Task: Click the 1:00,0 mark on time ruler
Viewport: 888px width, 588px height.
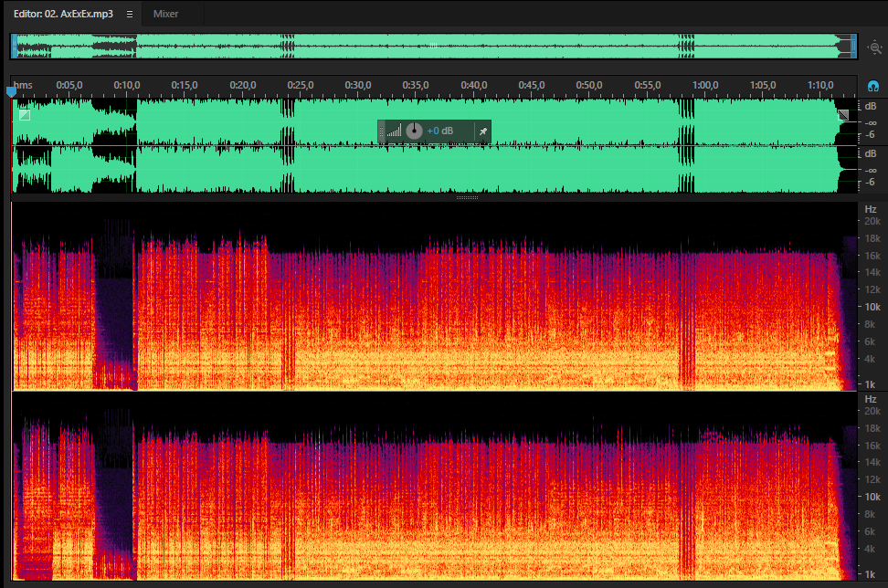Action: [x=705, y=85]
